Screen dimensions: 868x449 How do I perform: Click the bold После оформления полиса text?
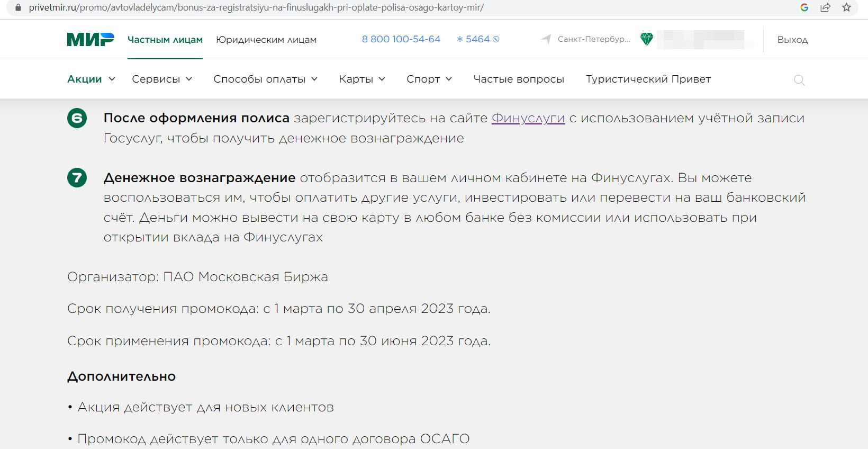[x=196, y=118]
